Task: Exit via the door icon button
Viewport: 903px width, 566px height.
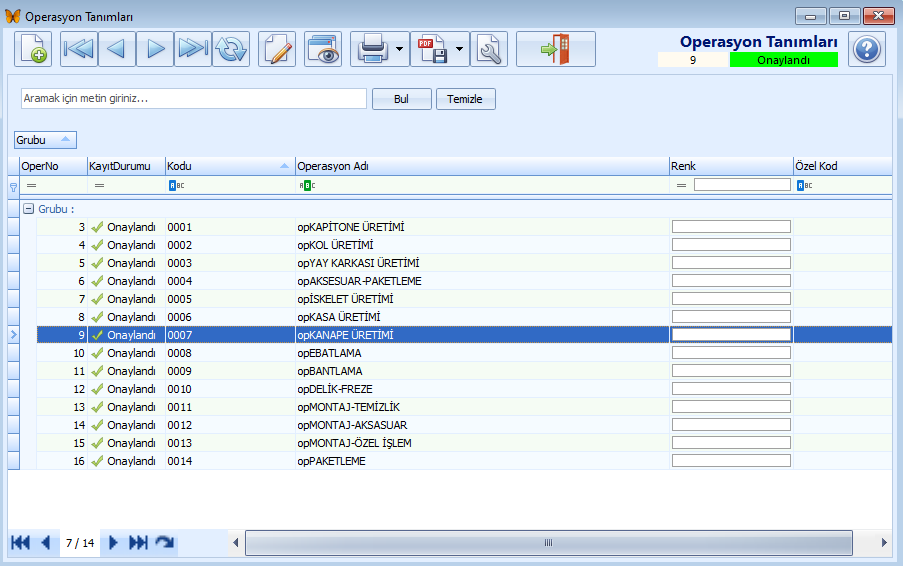Action: pyautogui.click(x=556, y=49)
